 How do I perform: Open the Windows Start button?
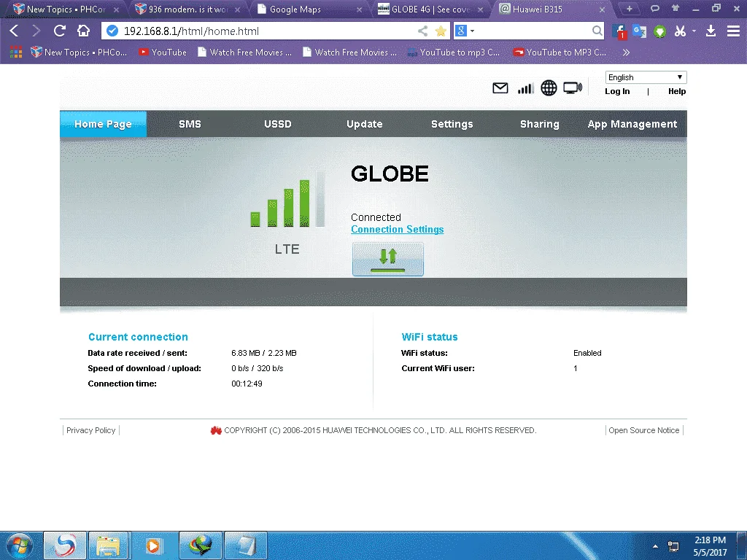(20, 545)
